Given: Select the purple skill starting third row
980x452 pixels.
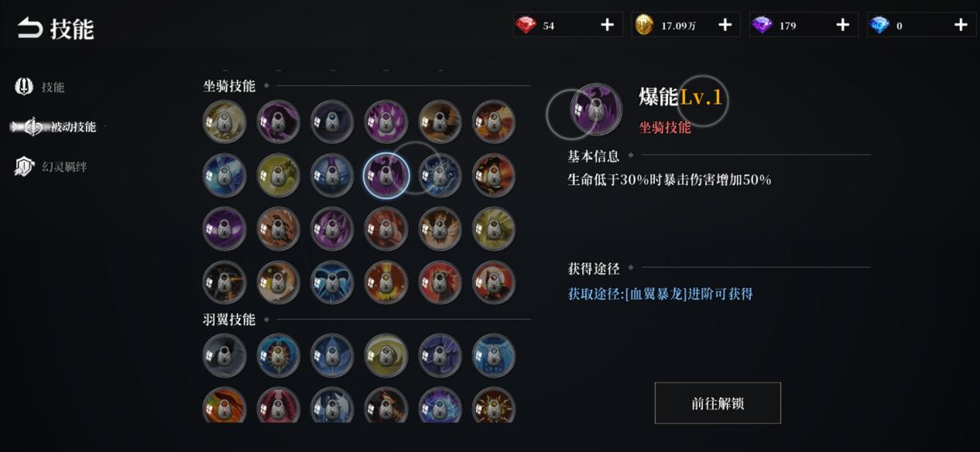Looking at the screenshot, I should pyautogui.click(x=224, y=229).
